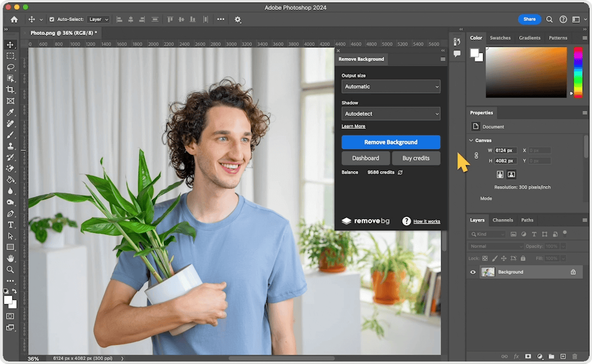The width and height of the screenshot is (592, 364).
Task: Select the Crop tool
Action: (11, 89)
